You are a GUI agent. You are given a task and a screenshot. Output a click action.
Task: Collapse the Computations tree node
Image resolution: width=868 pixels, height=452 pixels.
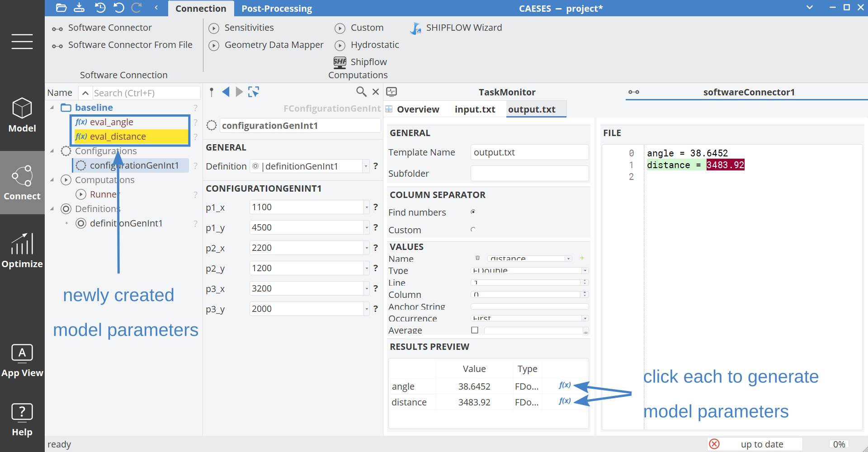point(52,180)
